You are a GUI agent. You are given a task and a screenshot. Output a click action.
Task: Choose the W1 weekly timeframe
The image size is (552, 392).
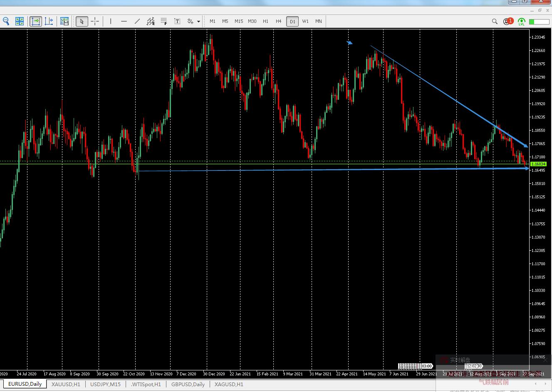click(305, 21)
